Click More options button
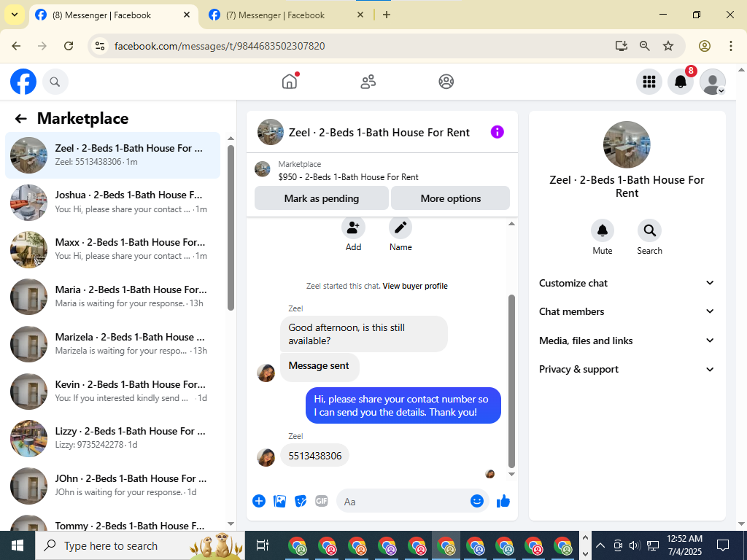This screenshot has width=747, height=560. pyautogui.click(x=450, y=198)
